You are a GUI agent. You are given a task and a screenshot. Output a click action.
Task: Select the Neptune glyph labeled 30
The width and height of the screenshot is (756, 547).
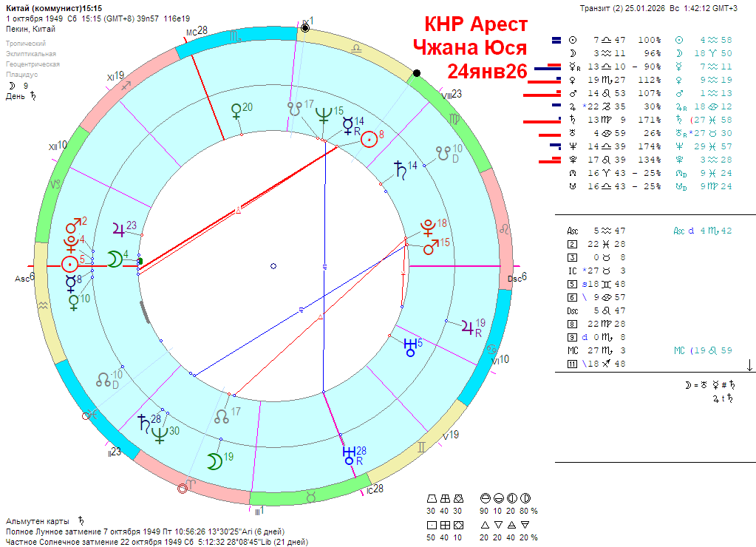160,434
